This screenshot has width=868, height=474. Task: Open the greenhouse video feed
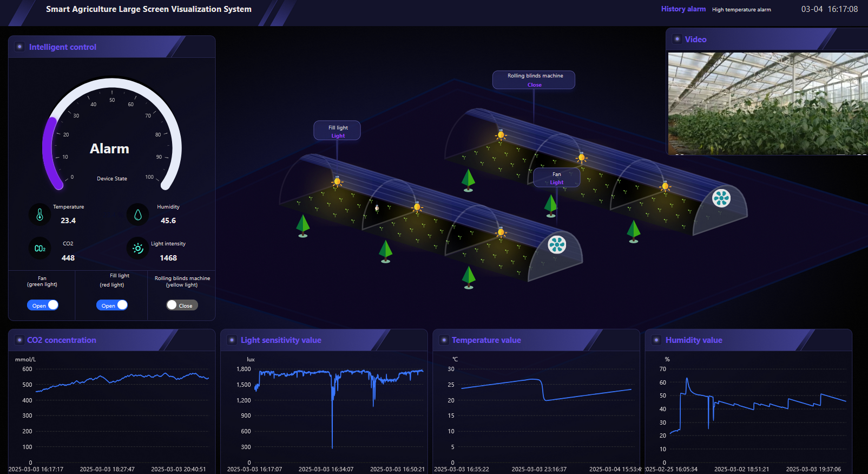pyautogui.click(x=767, y=103)
